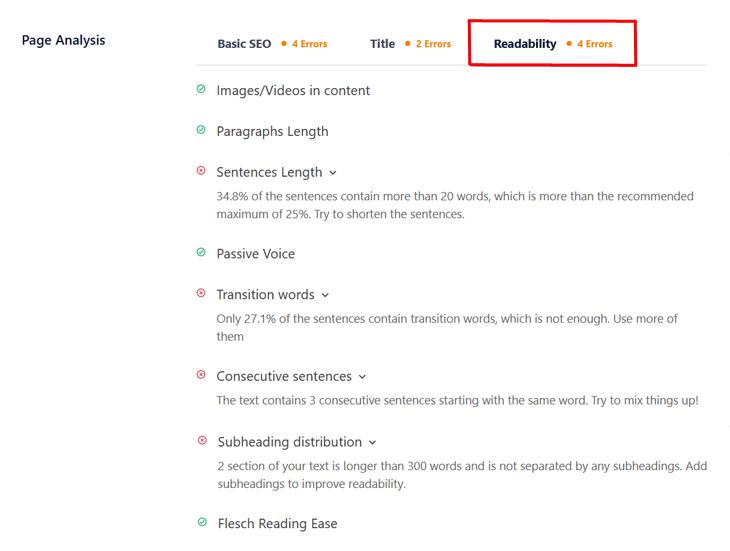Click the Paragraphs Length item label
The width and height of the screenshot is (730, 551).
point(272,132)
